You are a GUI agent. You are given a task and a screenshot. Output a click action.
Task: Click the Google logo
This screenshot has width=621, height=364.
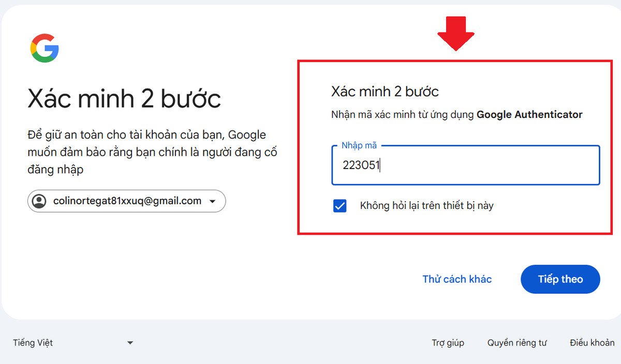tap(45, 48)
